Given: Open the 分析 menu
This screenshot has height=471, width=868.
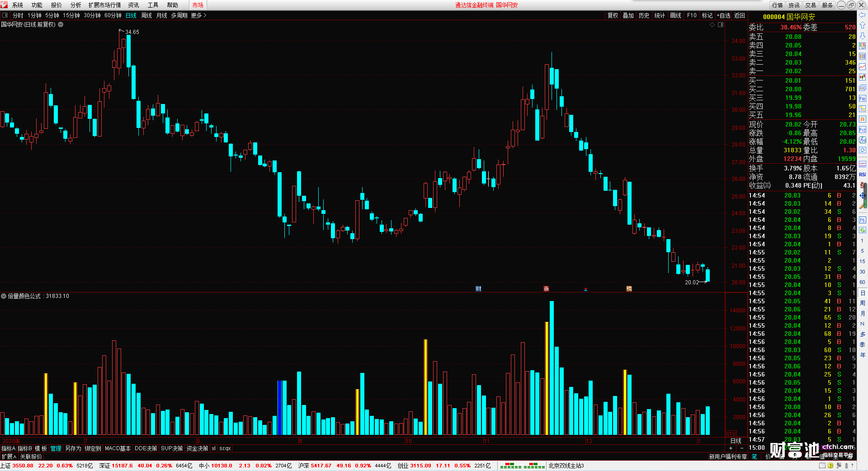Looking at the screenshot, I should (76, 5).
